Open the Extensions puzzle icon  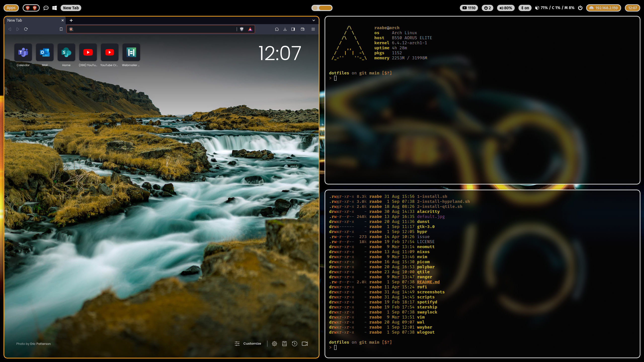coord(277,29)
